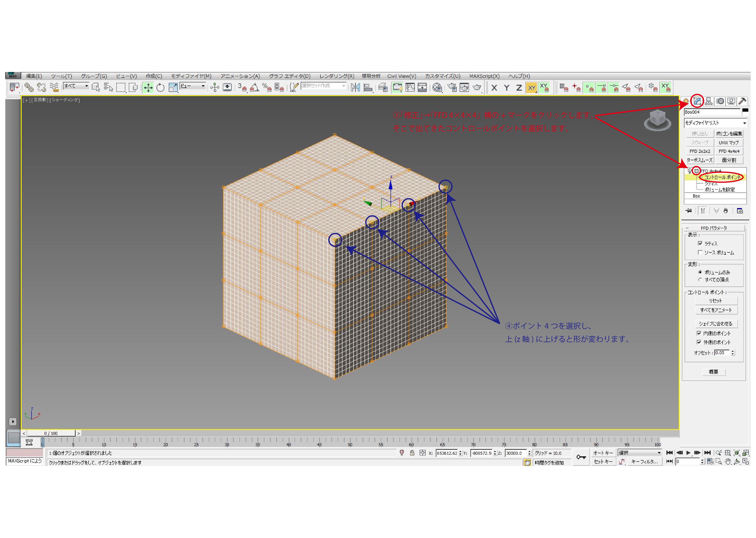Viewport: 756px width, 538px height.
Task: Click the black object color swatch
Action: pyautogui.click(x=745, y=110)
